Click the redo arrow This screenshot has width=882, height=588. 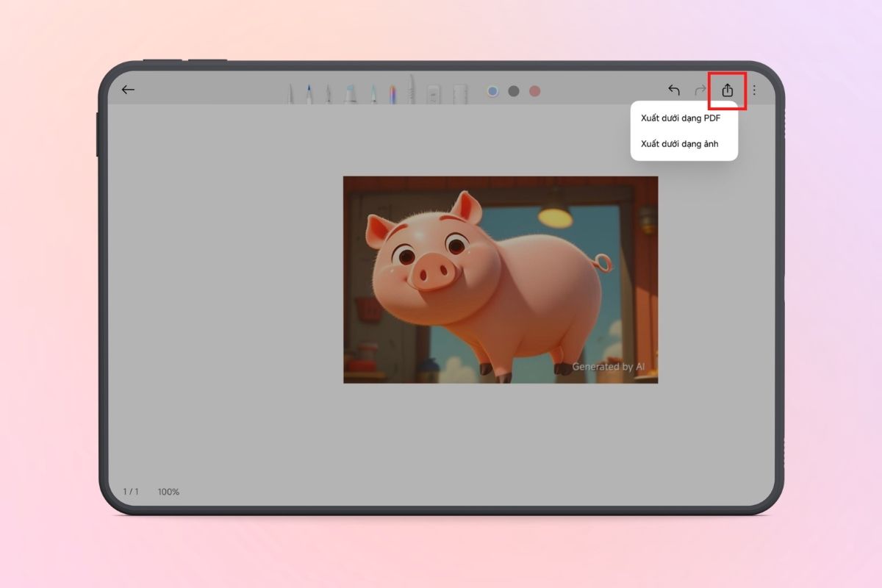[700, 89]
